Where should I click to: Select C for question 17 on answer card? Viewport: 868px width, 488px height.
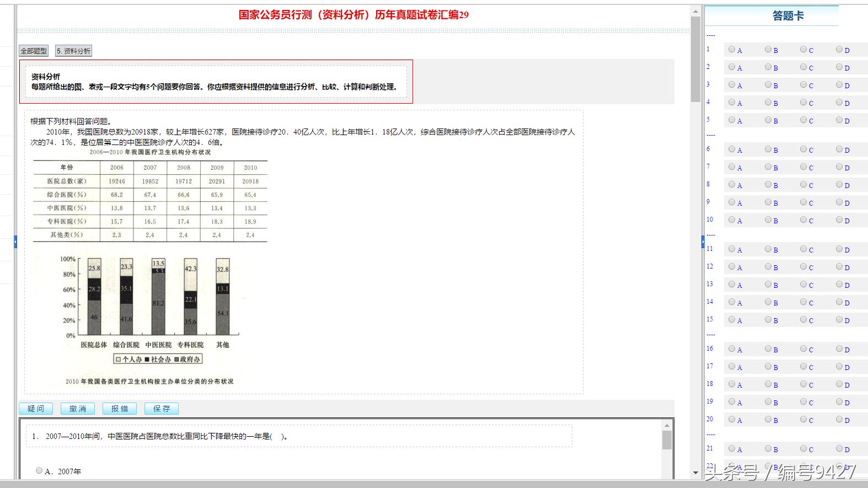click(x=803, y=366)
